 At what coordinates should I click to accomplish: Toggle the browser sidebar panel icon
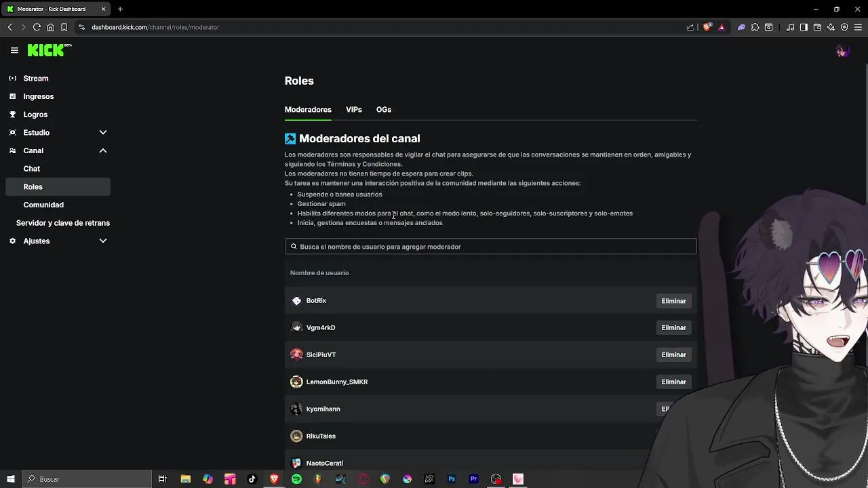coord(804,27)
